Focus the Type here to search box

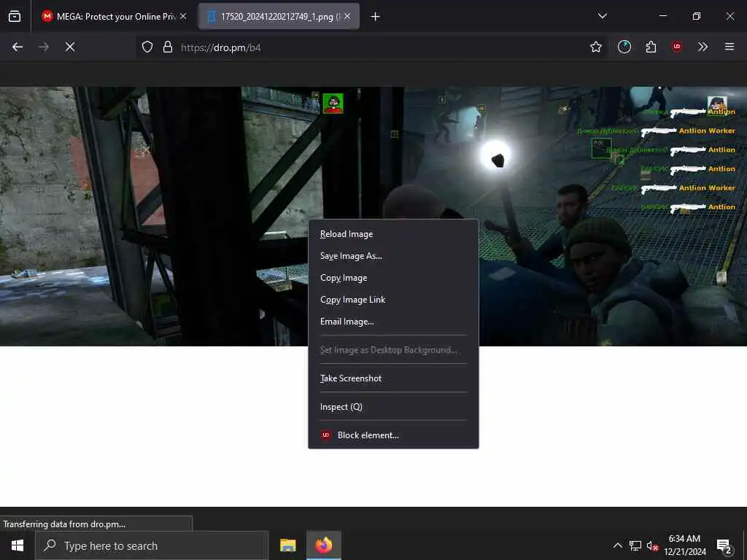pos(152,545)
